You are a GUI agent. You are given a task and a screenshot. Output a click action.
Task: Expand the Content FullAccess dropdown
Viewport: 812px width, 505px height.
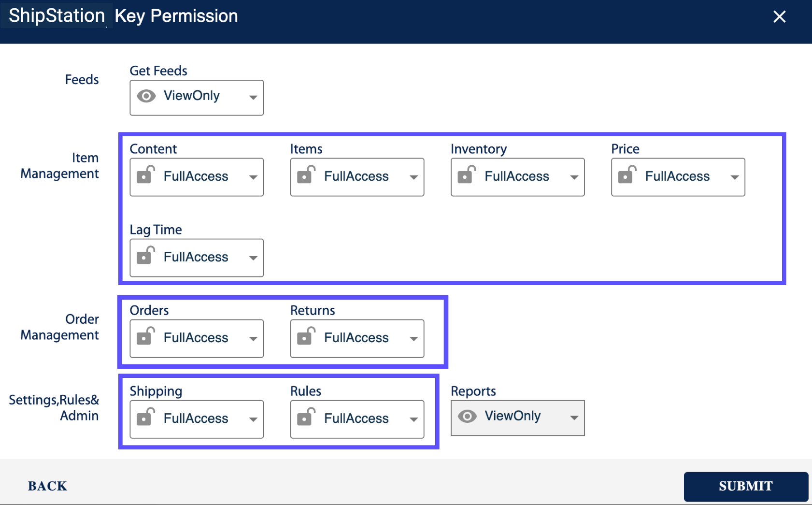pyautogui.click(x=254, y=177)
